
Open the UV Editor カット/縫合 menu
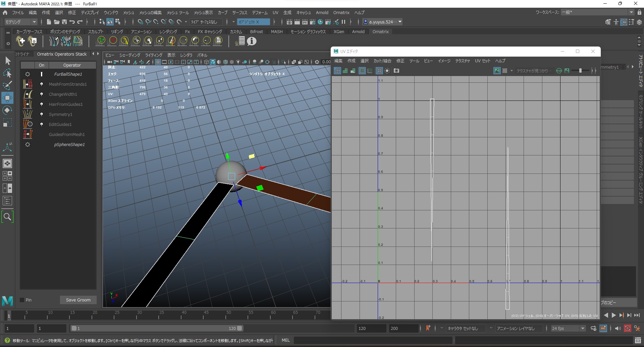pos(382,61)
